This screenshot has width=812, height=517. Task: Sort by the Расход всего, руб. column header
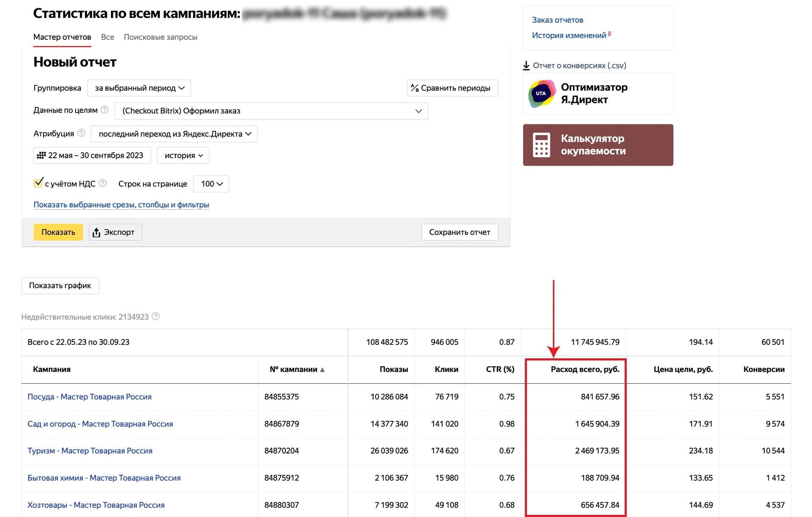click(585, 369)
